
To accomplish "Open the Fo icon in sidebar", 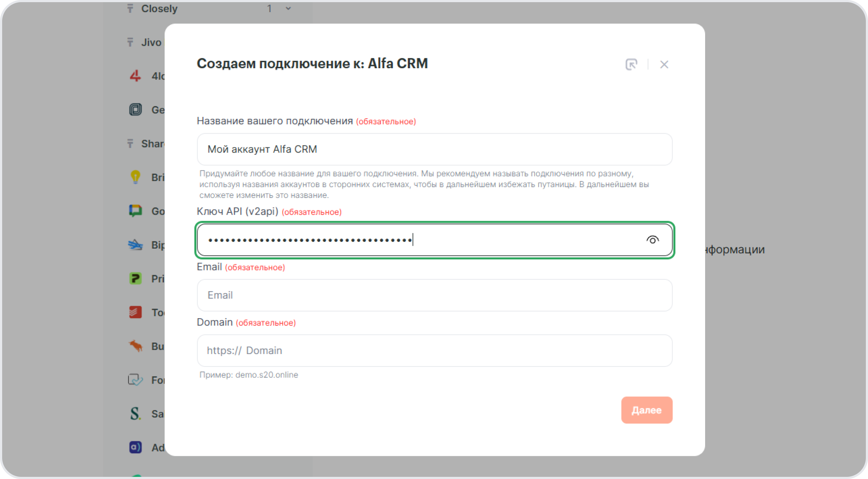I will 135,380.
